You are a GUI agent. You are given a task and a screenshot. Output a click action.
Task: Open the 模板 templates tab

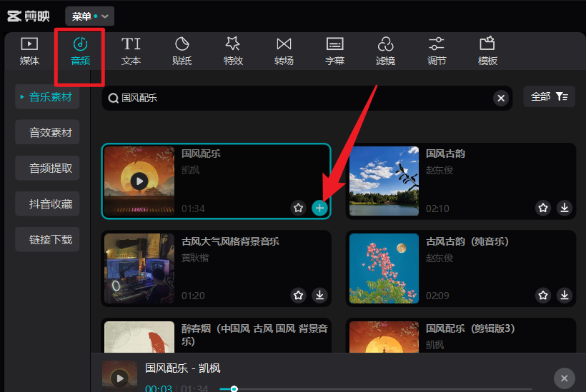point(487,51)
